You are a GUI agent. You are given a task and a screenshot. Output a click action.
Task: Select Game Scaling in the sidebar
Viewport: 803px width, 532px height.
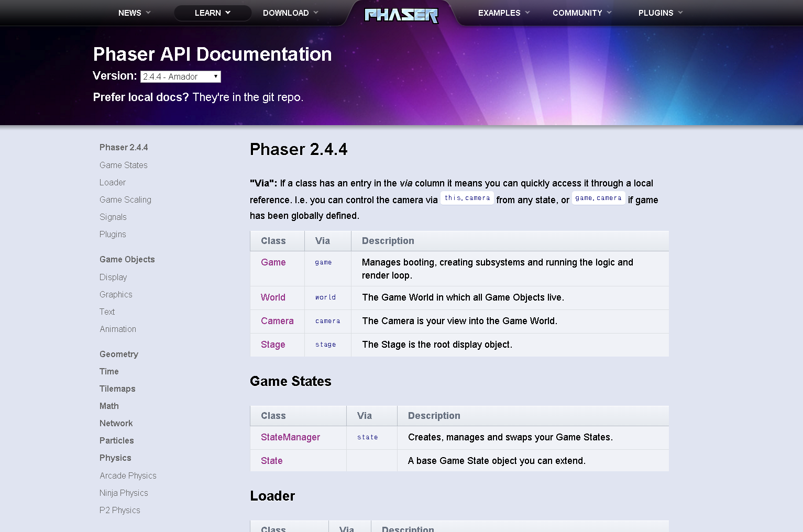[x=125, y=199]
